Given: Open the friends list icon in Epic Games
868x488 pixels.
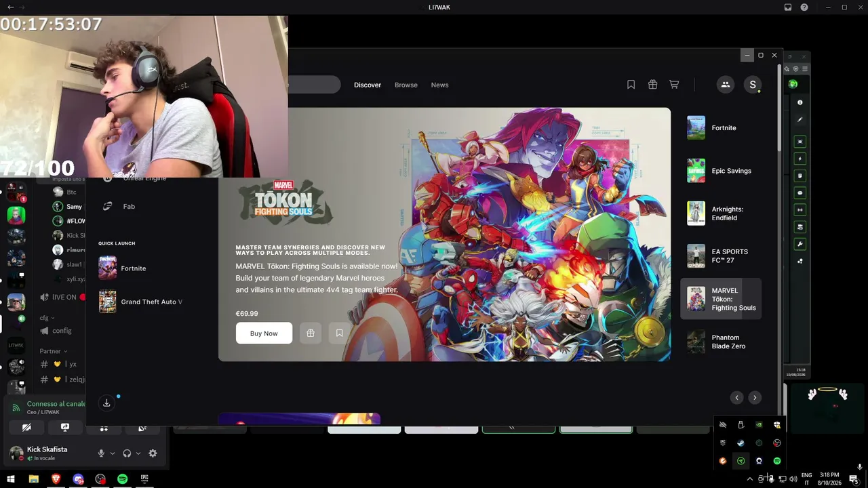Looking at the screenshot, I should click(x=725, y=85).
